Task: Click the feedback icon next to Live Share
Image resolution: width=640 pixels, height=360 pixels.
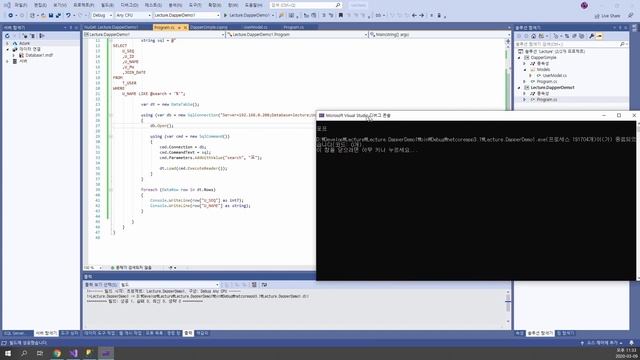Action: point(630,16)
